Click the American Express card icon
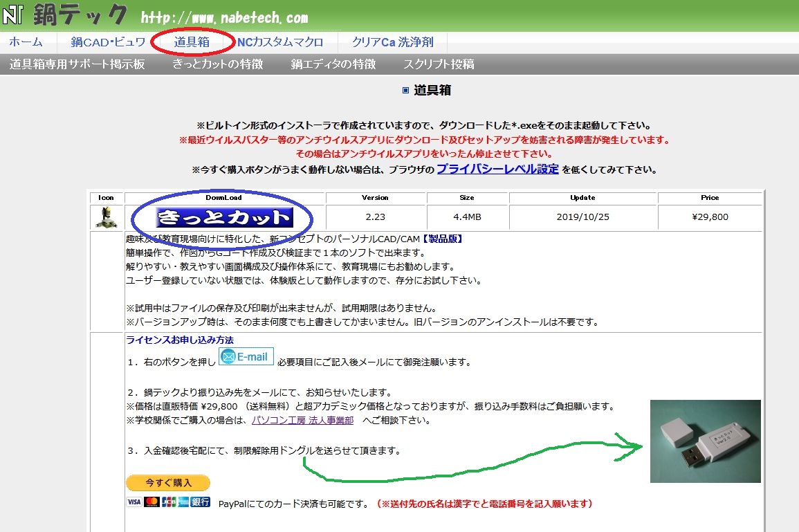 pos(183,502)
